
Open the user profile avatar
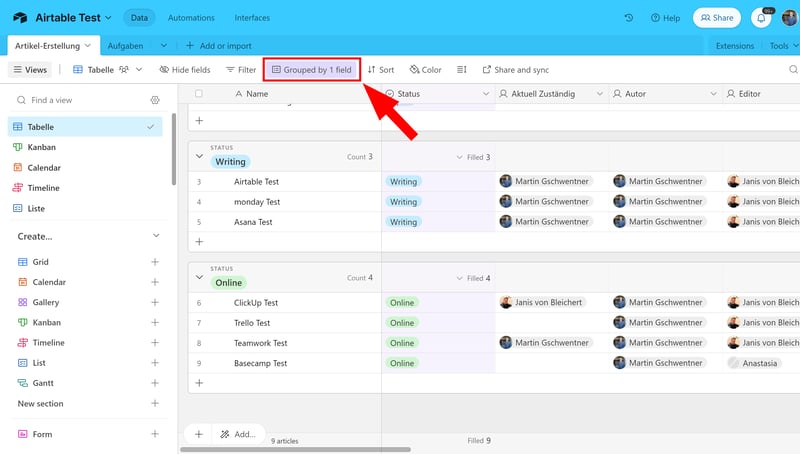[x=789, y=18]
